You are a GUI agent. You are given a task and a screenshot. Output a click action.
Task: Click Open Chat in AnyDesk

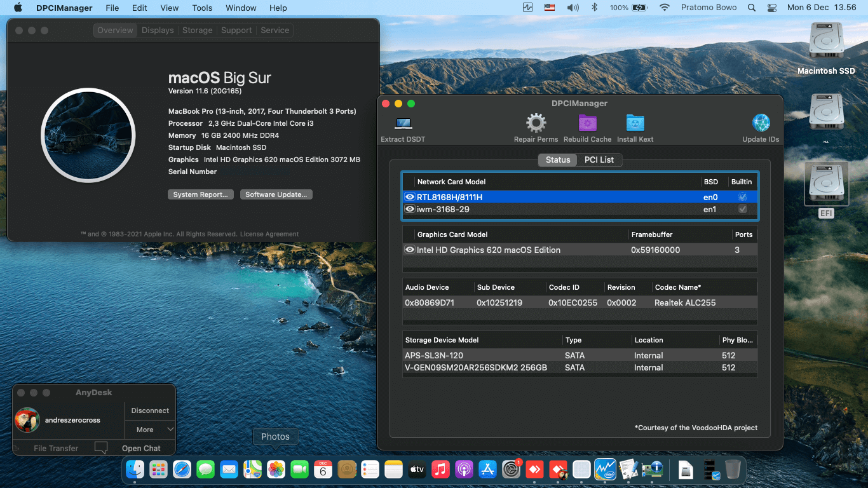tap(141, 448)
